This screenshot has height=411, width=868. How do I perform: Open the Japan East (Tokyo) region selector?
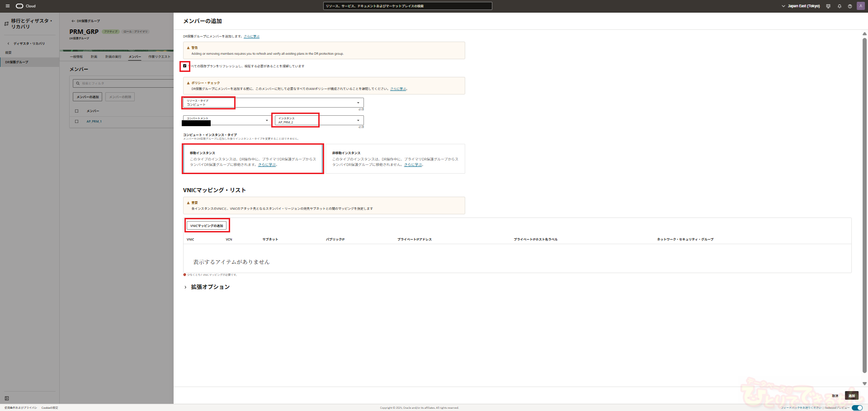[801, 6]
